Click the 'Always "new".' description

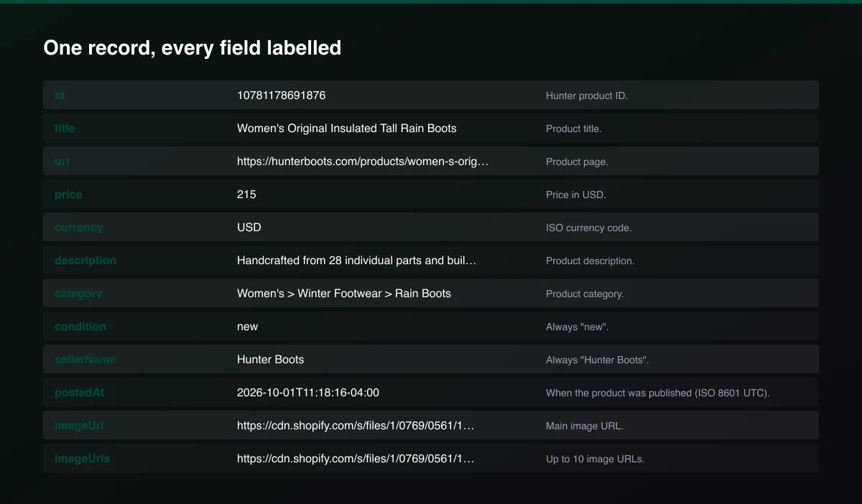coord(578,327)
